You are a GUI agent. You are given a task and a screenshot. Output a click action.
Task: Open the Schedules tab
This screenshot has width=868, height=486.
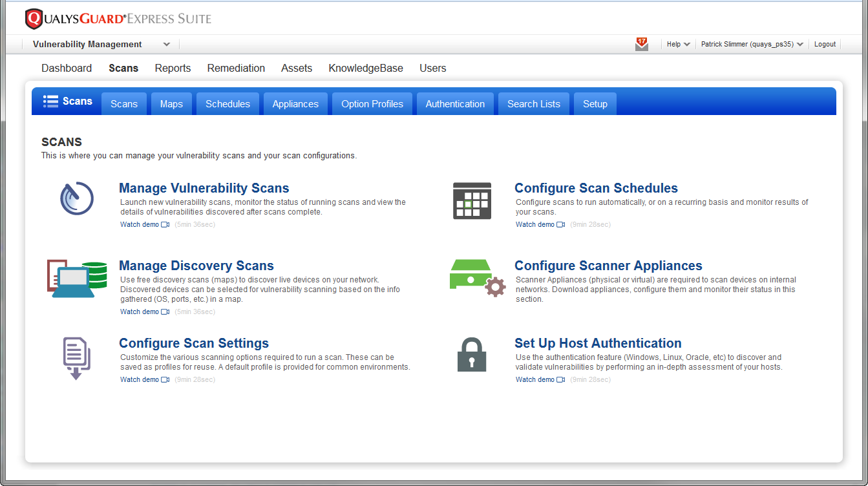pos(228,104)
